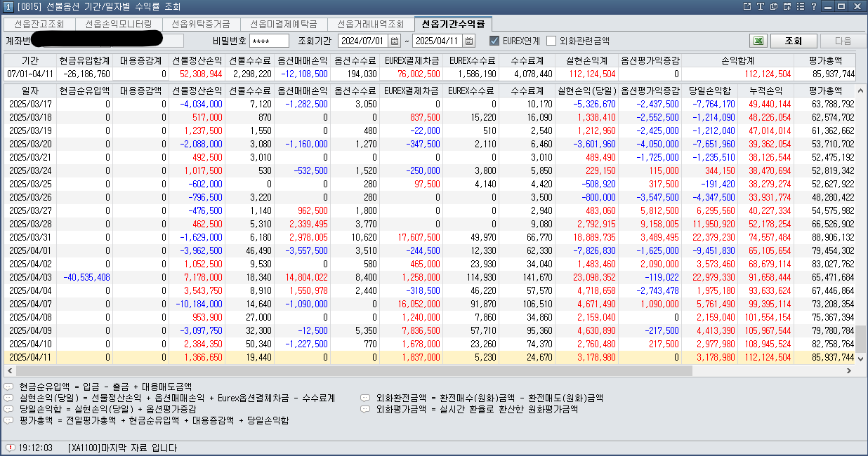Screen dimensions: 868x456
Task: Switch to the 선옵잔고조회 tab
Action: pyautogui.click(x=39, y=24)
